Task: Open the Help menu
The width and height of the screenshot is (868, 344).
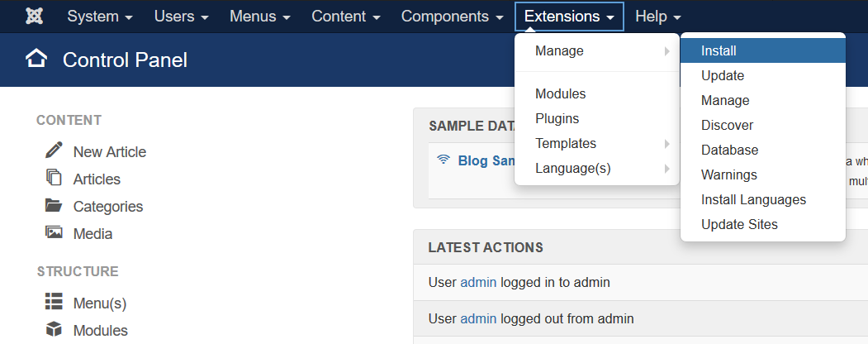Action: pos(657,17)
